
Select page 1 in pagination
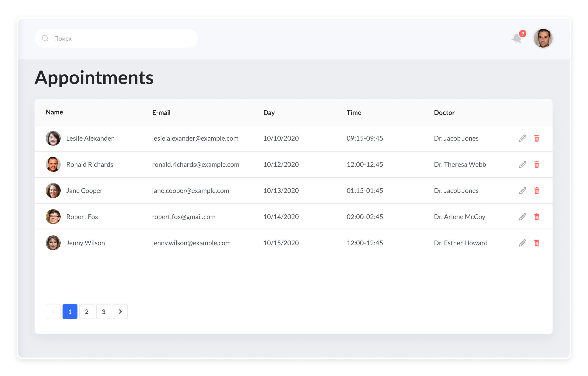click(x=70, y=312)
